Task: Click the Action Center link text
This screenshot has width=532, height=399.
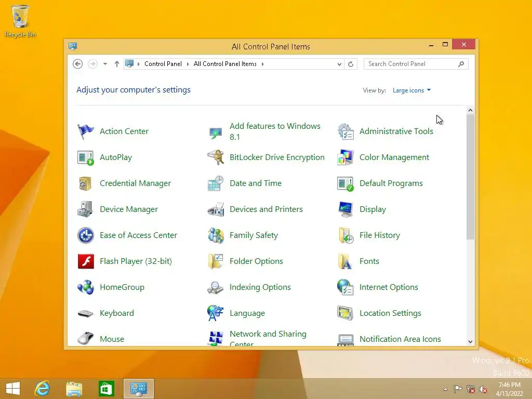Action: click(124, 131)
